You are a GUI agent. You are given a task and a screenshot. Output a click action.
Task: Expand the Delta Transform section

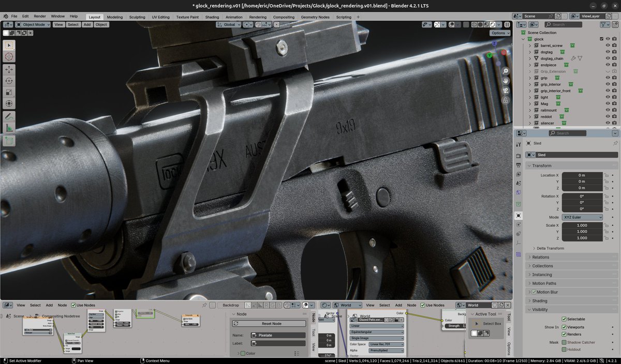click(x=550, y=248)
